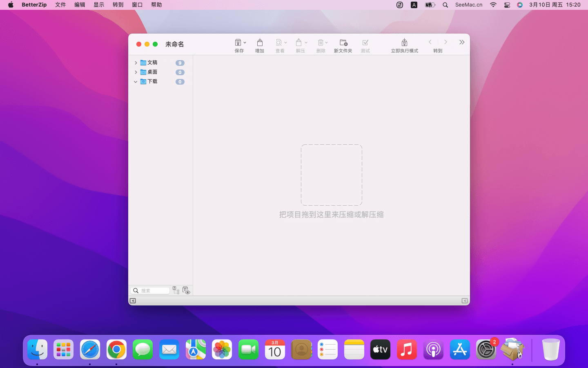Click the View (查看) toolbar icon
Screen dimensions: 588x368
tap(278, 43)
